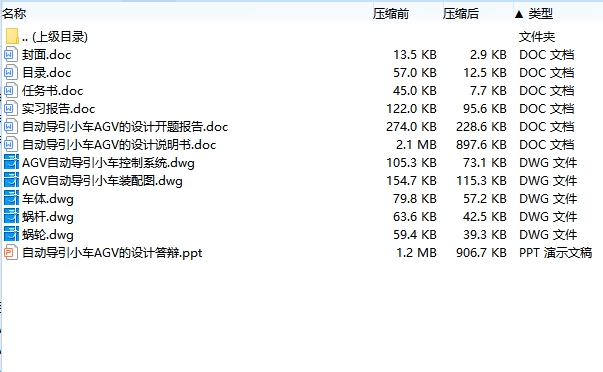Viewport: 603px width, 372px height.
Task: Click the 154.7 KB size value
Action: [411, 181]
